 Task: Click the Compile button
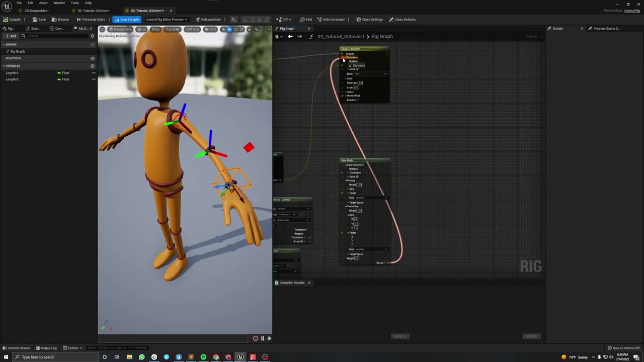pos(12,20)
